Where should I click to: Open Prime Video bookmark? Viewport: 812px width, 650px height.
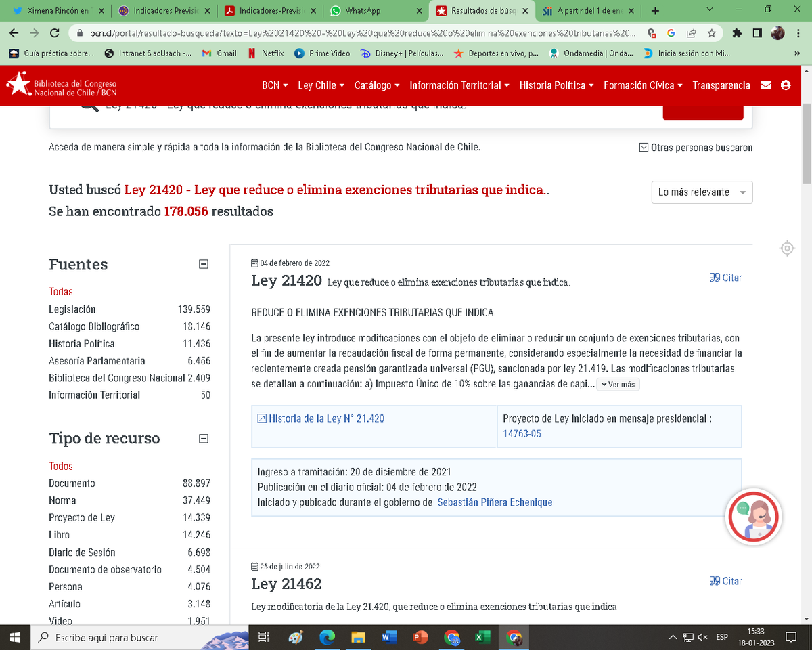(x=322, y=53)
